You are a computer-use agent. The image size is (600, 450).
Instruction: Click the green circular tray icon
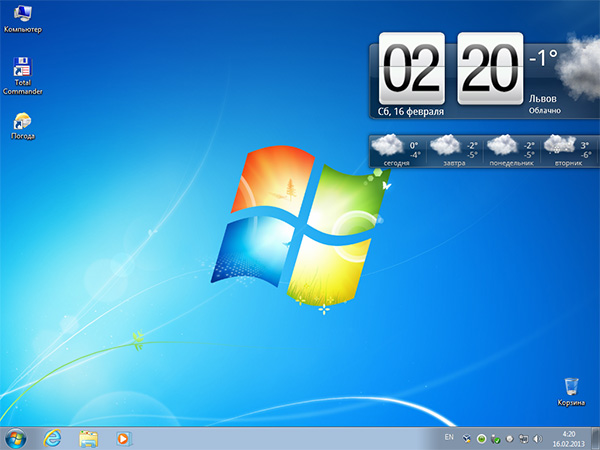481,438
